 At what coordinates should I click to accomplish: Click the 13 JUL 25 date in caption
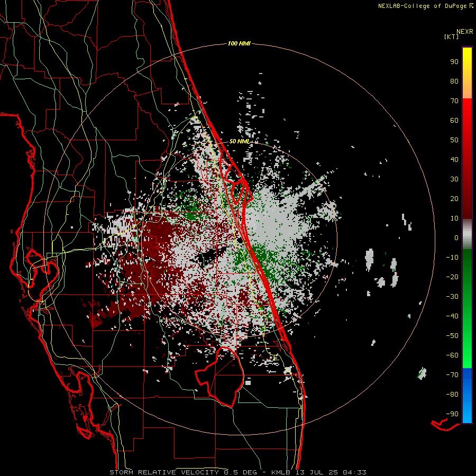(317, 472)
